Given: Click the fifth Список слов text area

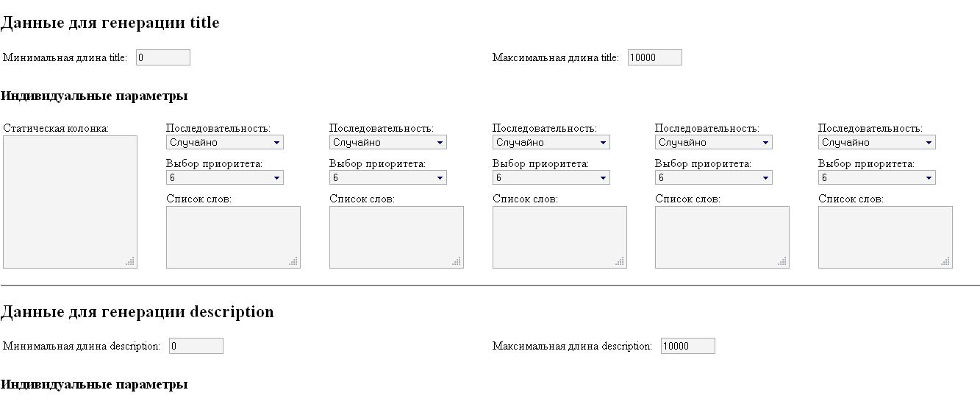Looking at the screenshot, I should (x=885, y=237).
